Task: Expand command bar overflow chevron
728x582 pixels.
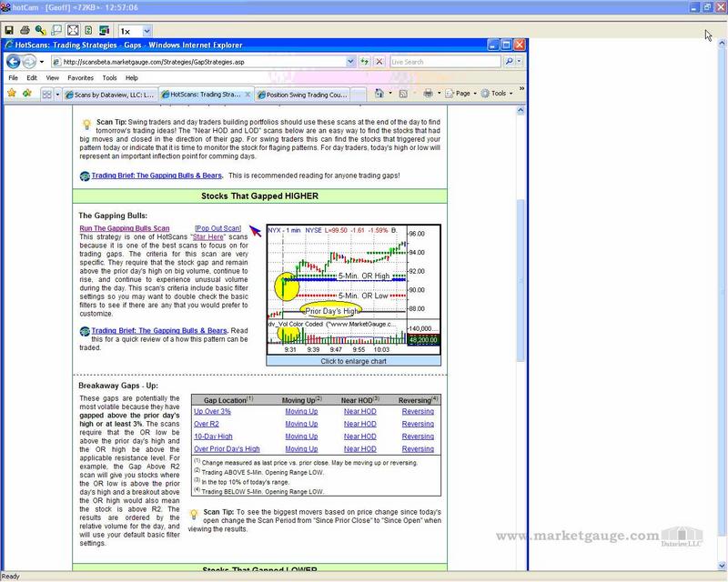Action: click(521, 88)
